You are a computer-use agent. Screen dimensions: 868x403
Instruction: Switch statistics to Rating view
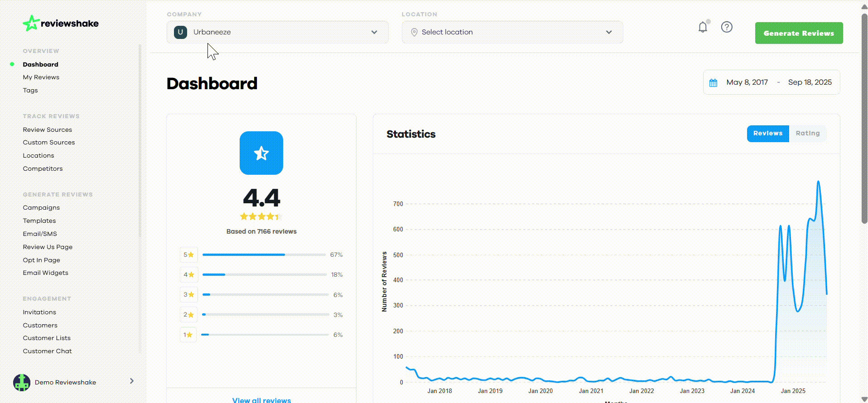coord(808,134)
